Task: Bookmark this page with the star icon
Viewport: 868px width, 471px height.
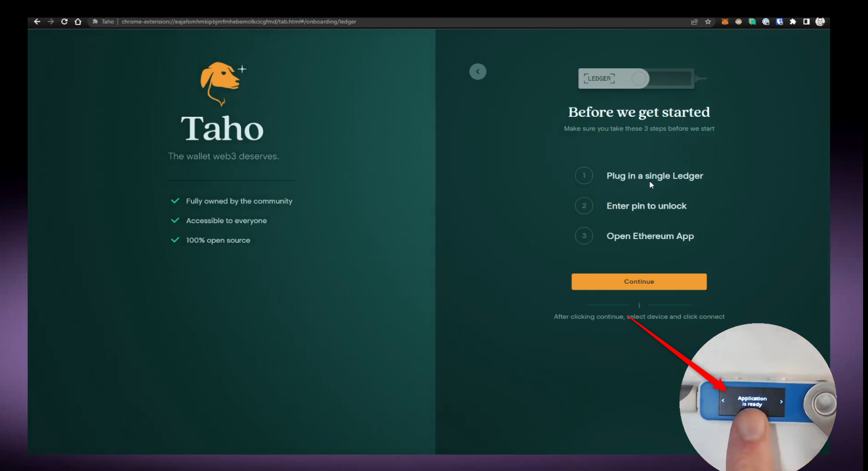Action: pos(708,22)
